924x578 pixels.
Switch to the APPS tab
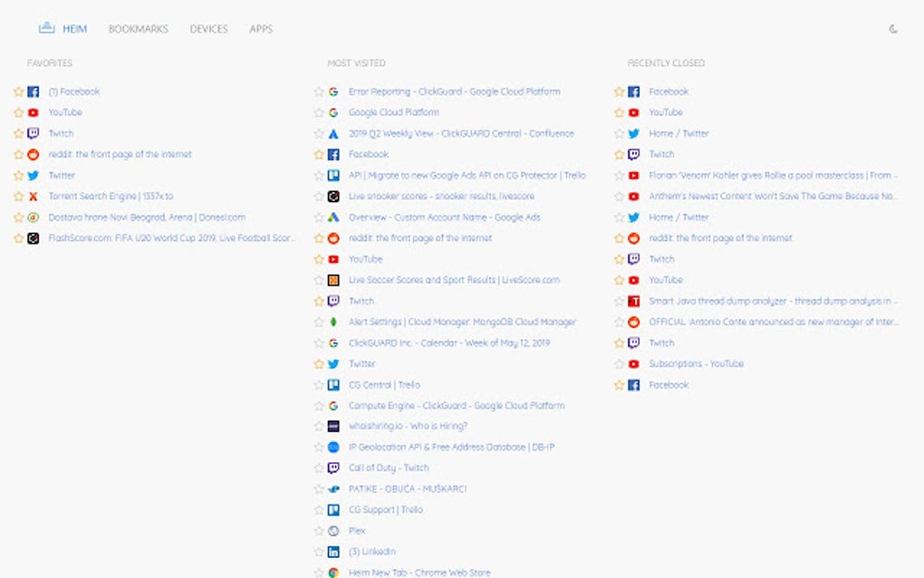pos(261,28)
